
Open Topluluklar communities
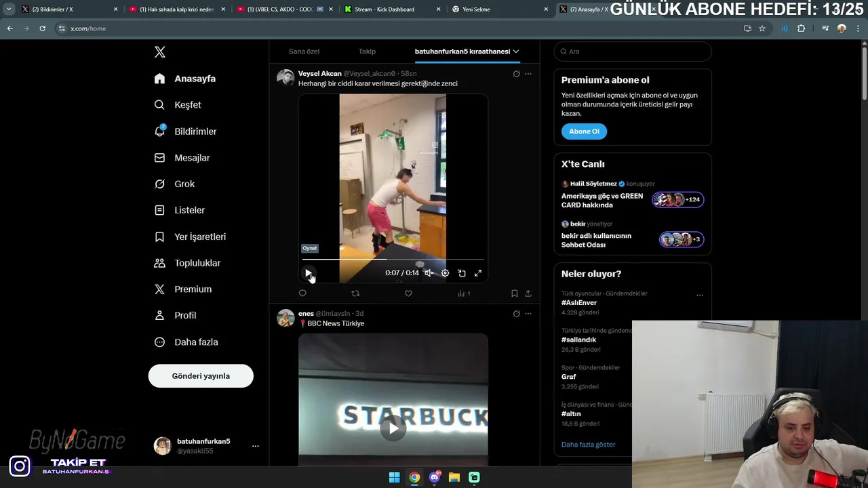[x=187, y=263]
